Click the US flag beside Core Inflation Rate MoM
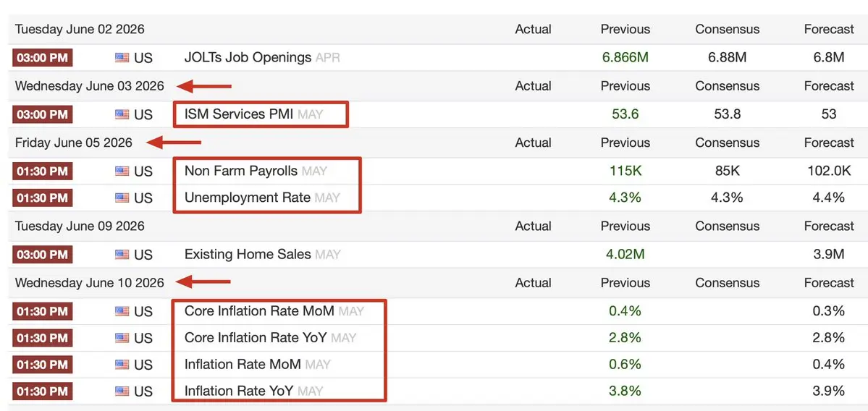 coord(122,311)
